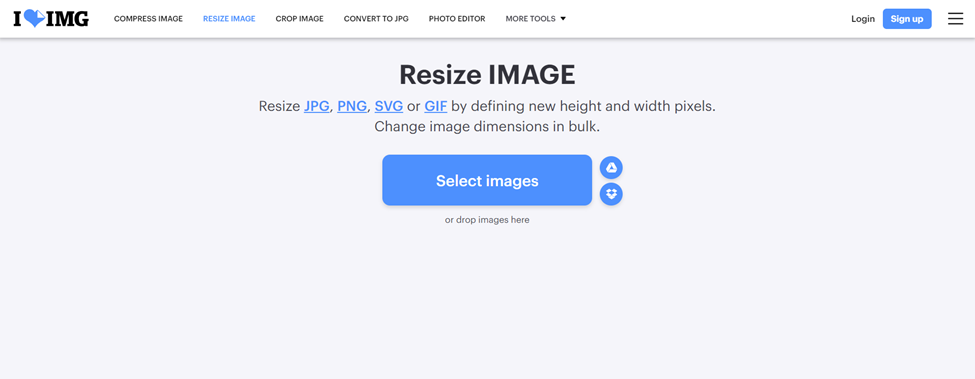Click the 'or drop images here' text
Viewport: 975px width, 379px height.
487,220
